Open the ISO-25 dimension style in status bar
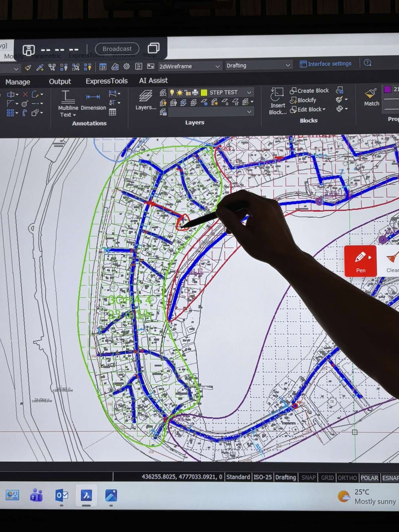 click(x=263, y=477)
